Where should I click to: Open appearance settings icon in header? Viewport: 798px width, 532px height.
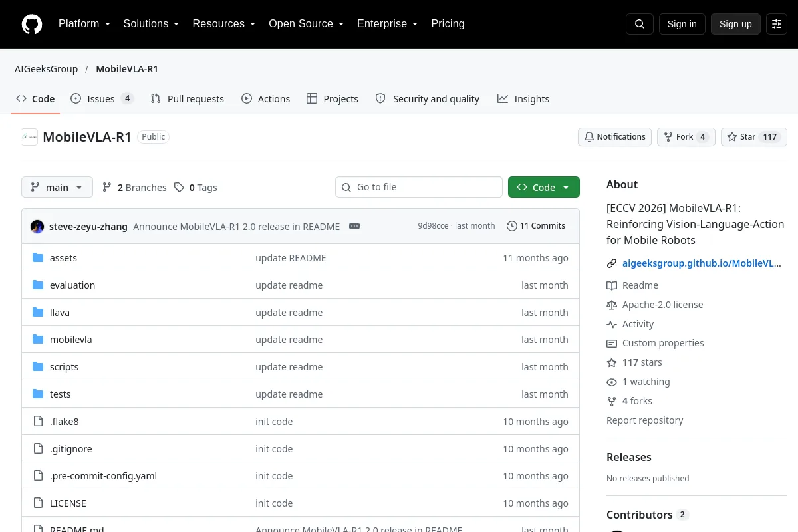[x=777, y=24]
